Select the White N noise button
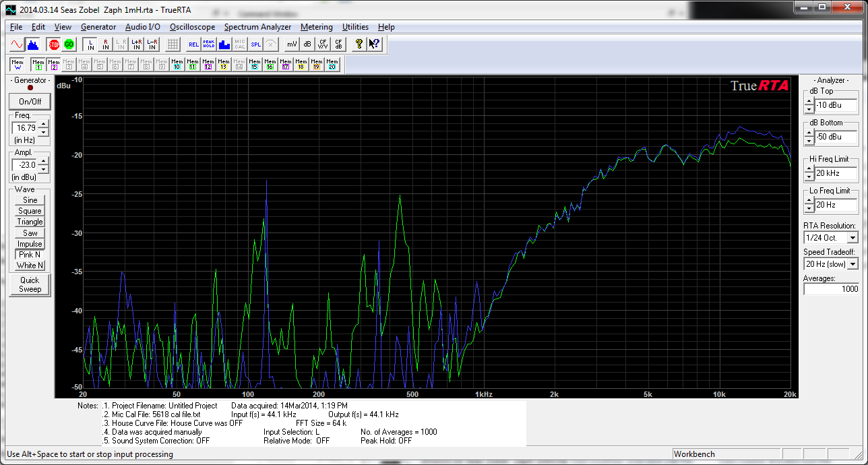868x465 pixels. (x=30, y=266)
